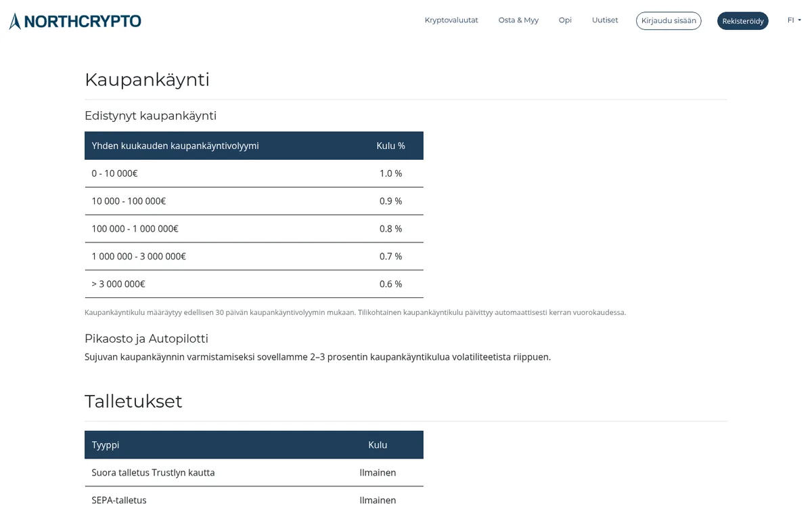The height and width of the screenshot is (508, 812).
Task: Select the > 3 000 000€ row label
Action: [118, 284]
